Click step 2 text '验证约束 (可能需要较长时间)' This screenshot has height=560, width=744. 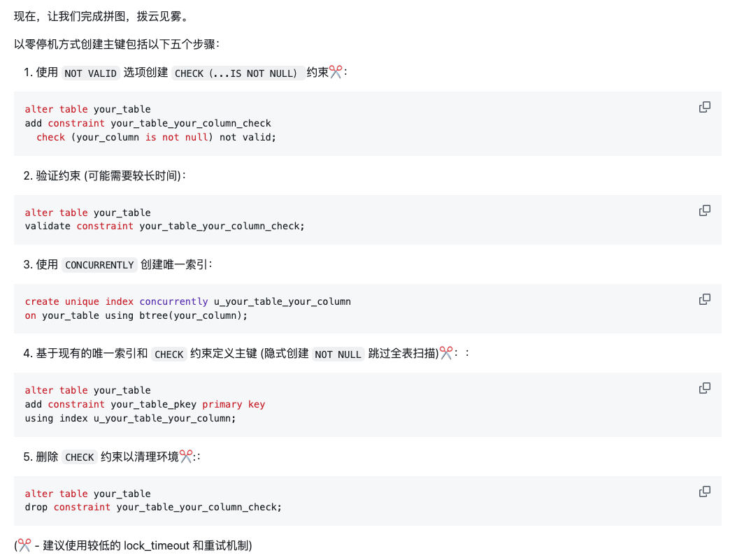108,175
